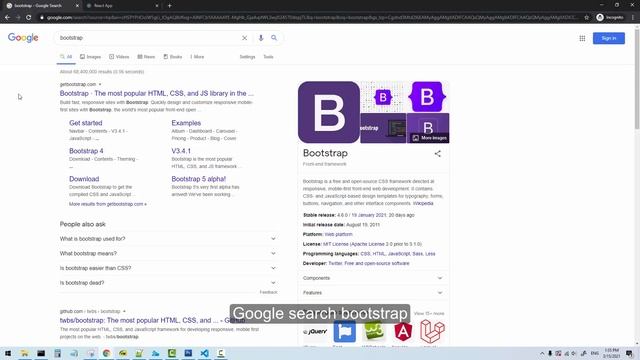Screen dimensions: 640x360
Task: Open the Bootstrap 4 sitelink
Action: (86, 151)
